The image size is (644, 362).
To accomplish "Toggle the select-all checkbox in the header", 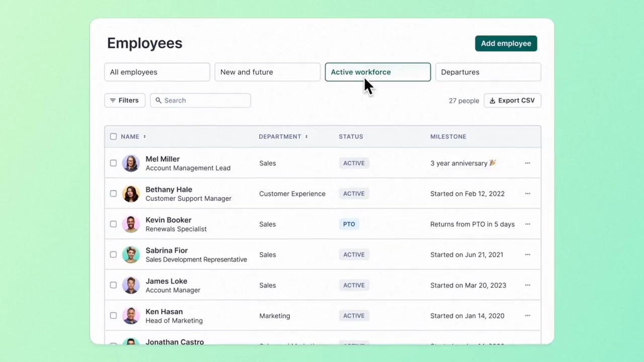I will coord(113,136).
